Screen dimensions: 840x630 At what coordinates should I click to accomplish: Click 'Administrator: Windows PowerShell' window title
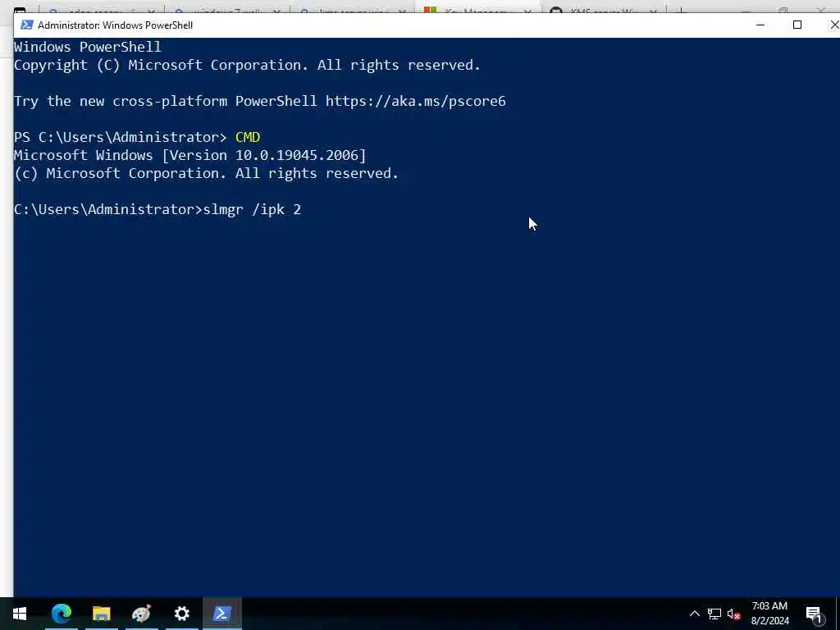pyautogui.click(x=115, y=25)
